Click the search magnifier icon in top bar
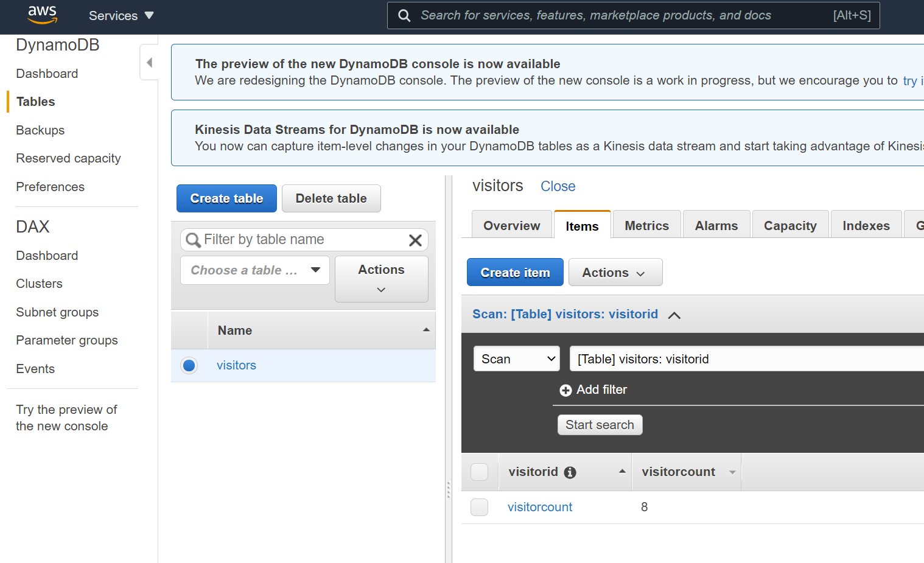The height and width of the screenshot is (563, 924). [x=404, y=16]
